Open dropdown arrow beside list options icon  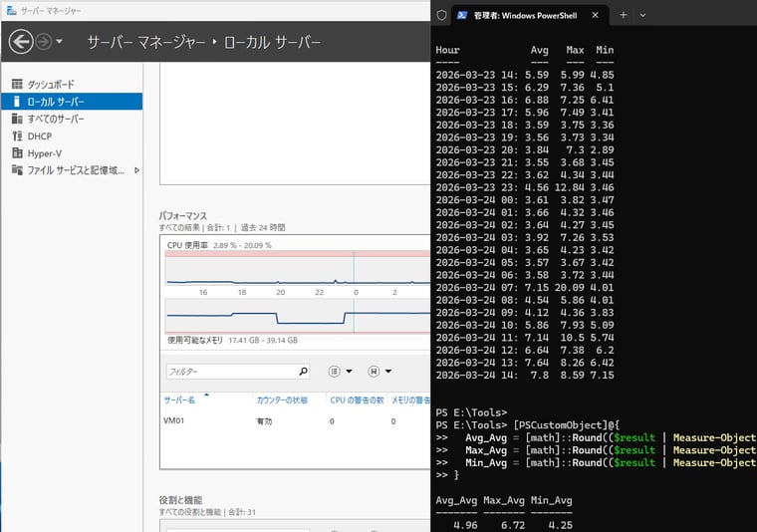coord(349,372)
